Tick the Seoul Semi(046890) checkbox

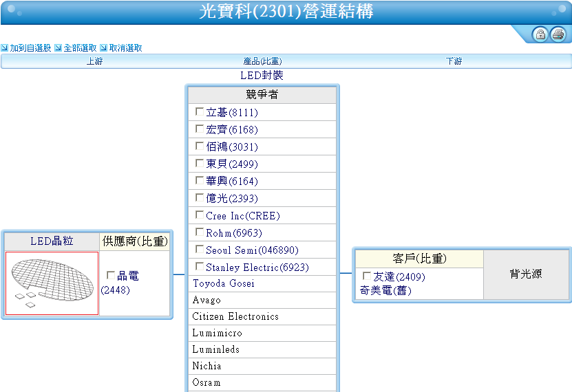[200, 249]
